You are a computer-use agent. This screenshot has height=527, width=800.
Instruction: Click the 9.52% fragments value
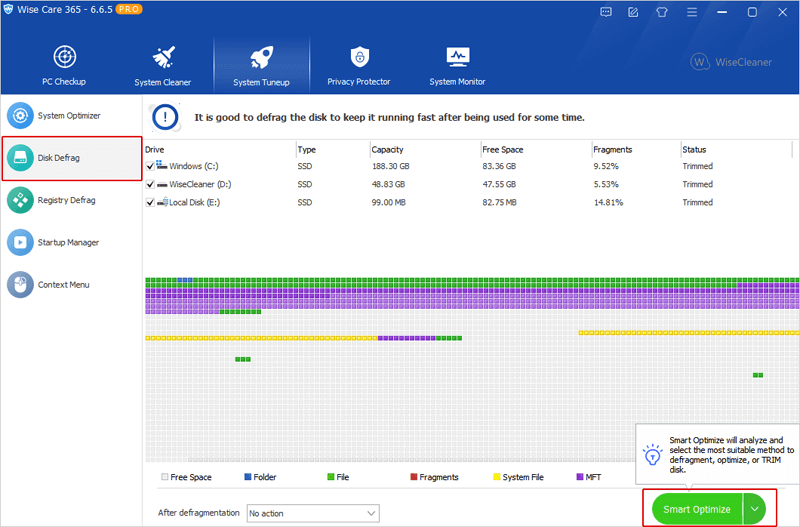[x=606, y=166]
